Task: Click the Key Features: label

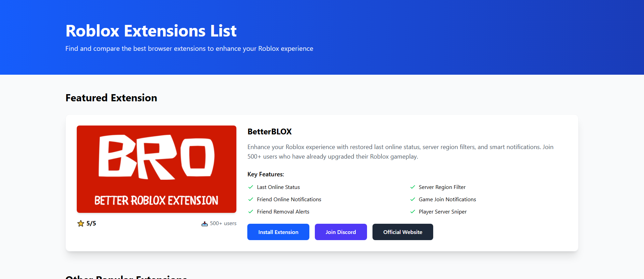Action: point(266,174)
